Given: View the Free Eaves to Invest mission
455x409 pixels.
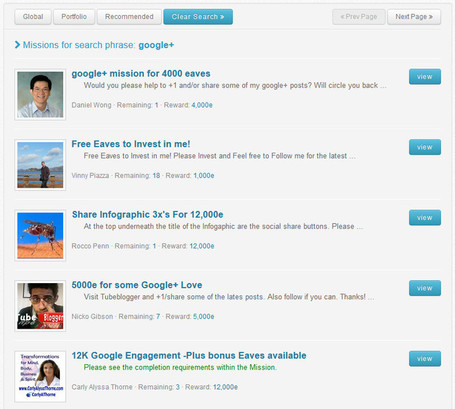Looking at the screenshot, I should (x=425, y=147).
